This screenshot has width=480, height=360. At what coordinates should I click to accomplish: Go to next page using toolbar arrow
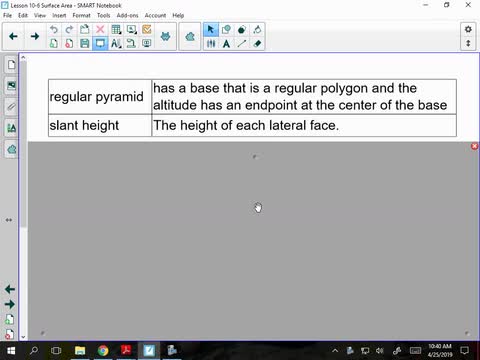coord(35,36)
